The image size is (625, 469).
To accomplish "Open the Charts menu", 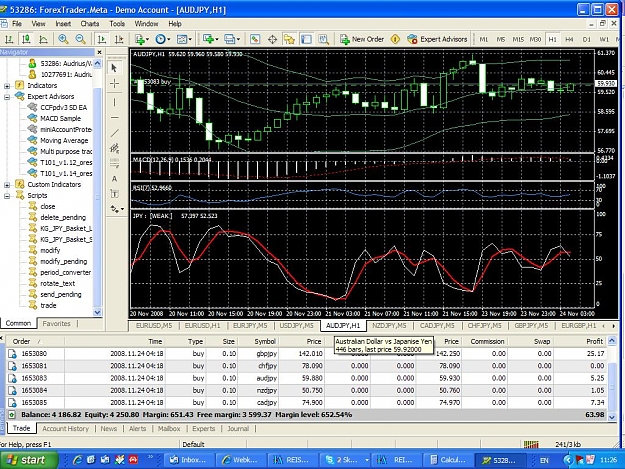I will 90,24.
